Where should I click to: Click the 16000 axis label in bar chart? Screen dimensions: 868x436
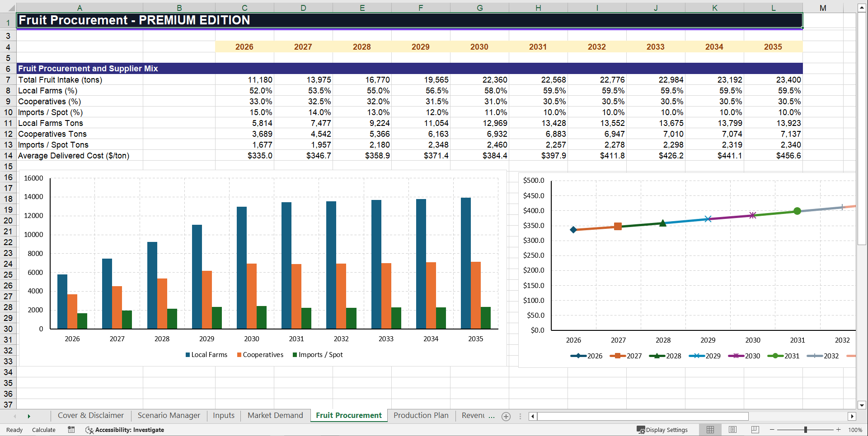33,178
